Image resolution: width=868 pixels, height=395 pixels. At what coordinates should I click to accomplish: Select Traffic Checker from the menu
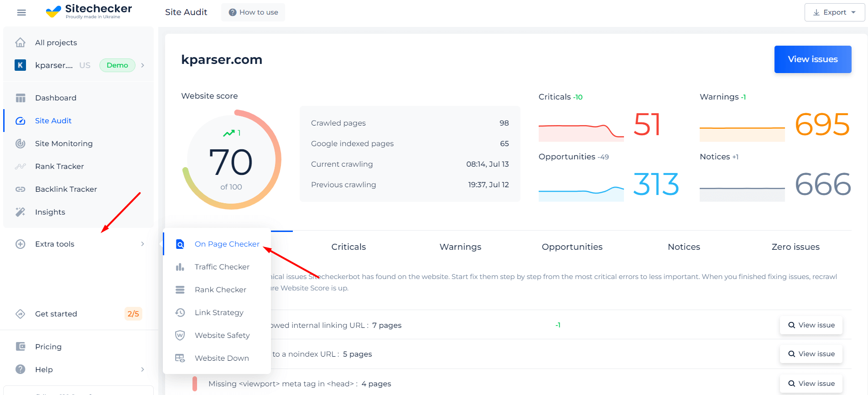click(x=217, y=267)
